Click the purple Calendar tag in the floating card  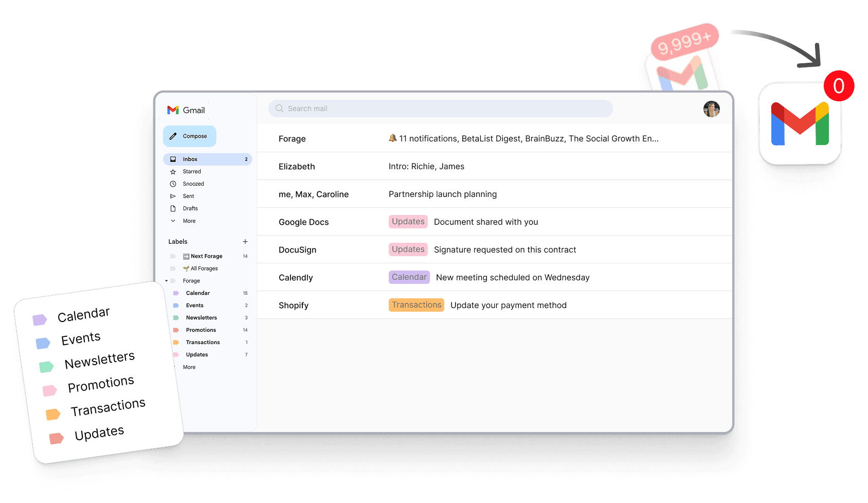(x=40, y=320)
